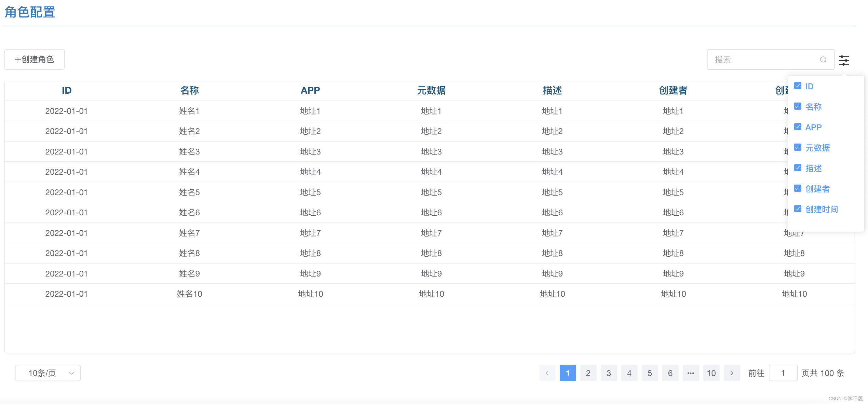Click the 前往 page number input
Screen dimensions: 868x404
coord(783,373)
